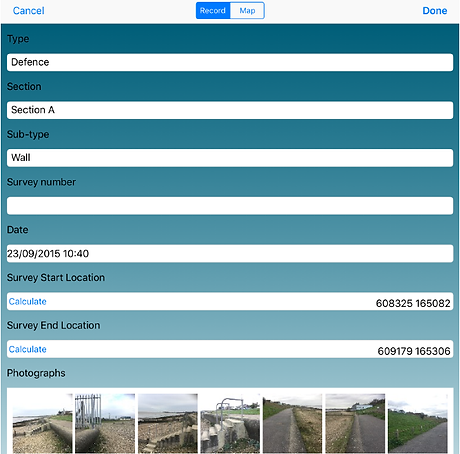Open sixth photo with shingle left of path
This screenshot has height=454, width=460.
(355, 423)
